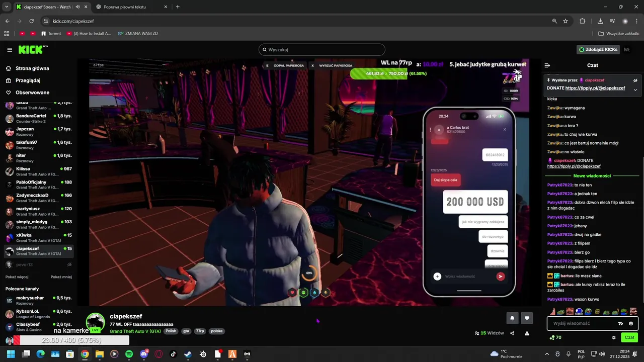Click ciapekszef's live avatar below the video
The image size is (644, 362).
(x=96, y=323)
